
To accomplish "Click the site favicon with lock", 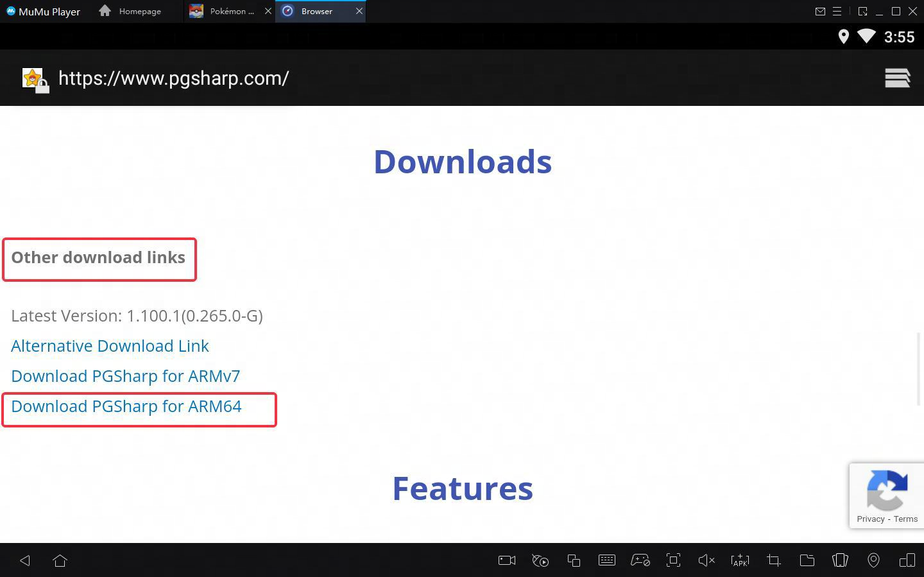I will pos(35,80).
